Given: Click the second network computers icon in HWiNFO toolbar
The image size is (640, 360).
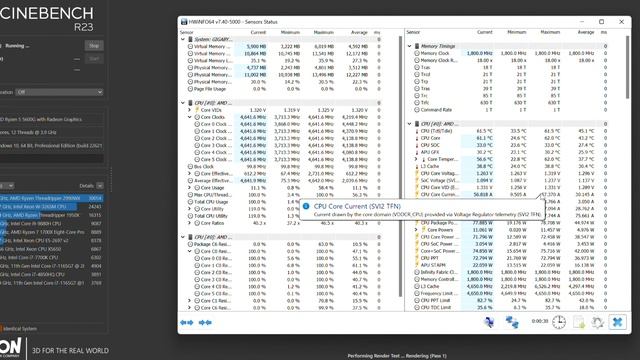Looking at the screenshot, I should click(x=512, y=322).
